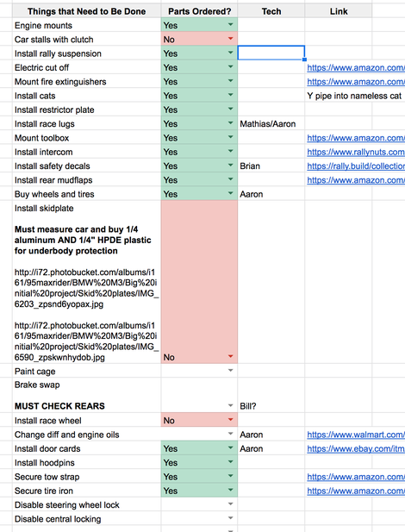The image size is (405, 532).
Task: Open the Secure tow strap dropdown
Action: coord(231,476)
